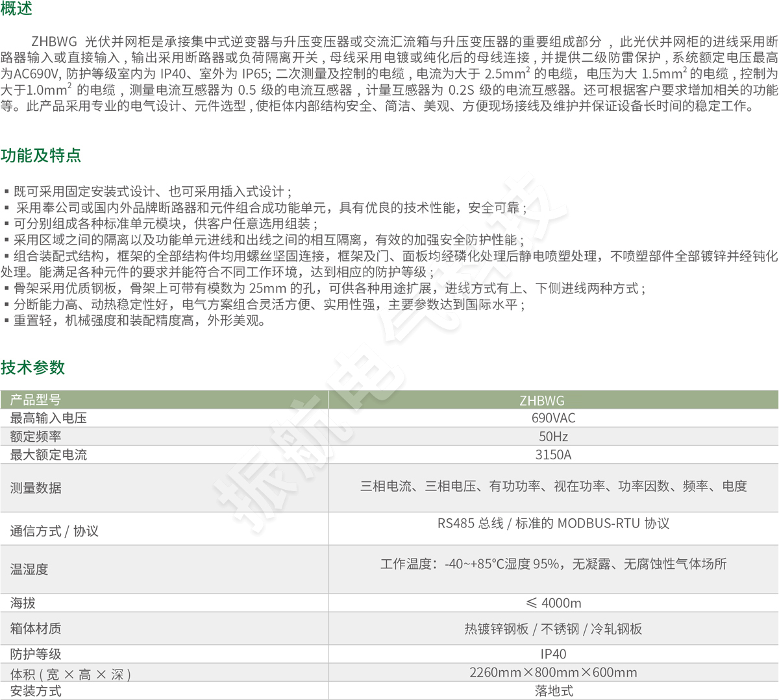779x700 pixels.
Task: Select the 产品型号 table header cell
Action: (36, 400)
